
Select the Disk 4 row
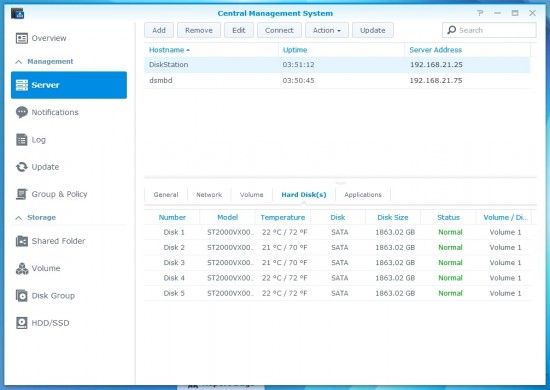pyautogui.click(x=338, y=278)
